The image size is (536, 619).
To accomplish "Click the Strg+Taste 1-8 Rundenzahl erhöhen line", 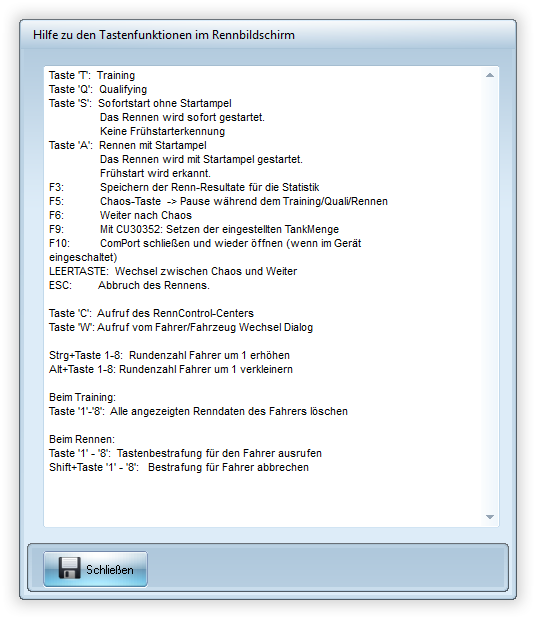I will (169, 355).
